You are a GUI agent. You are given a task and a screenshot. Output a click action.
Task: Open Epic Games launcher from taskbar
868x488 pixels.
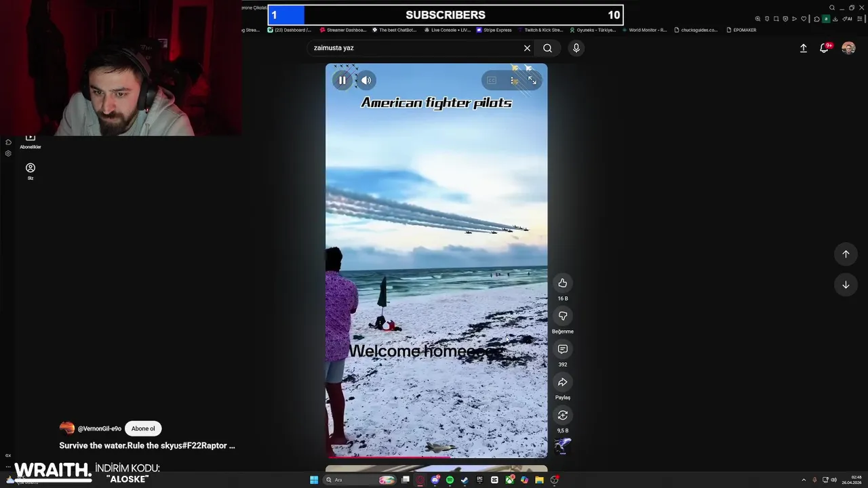click(479, 480)
